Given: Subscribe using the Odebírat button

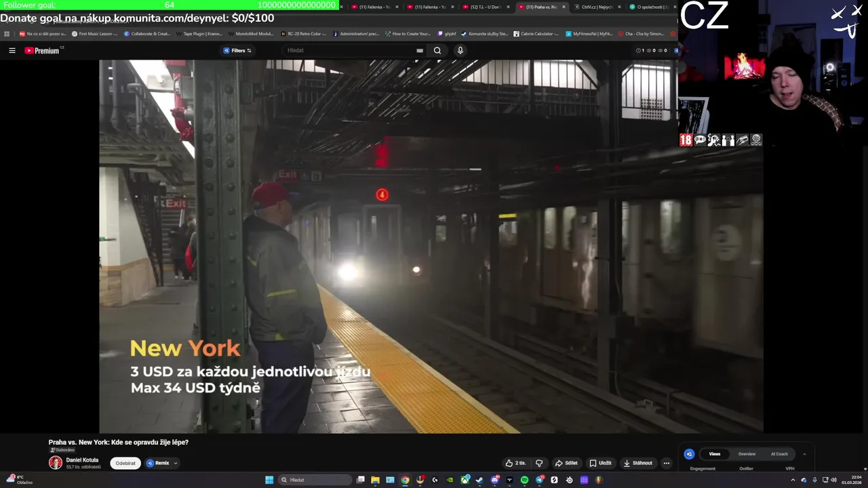Looking at the screenshot, I should pos(125,463).
